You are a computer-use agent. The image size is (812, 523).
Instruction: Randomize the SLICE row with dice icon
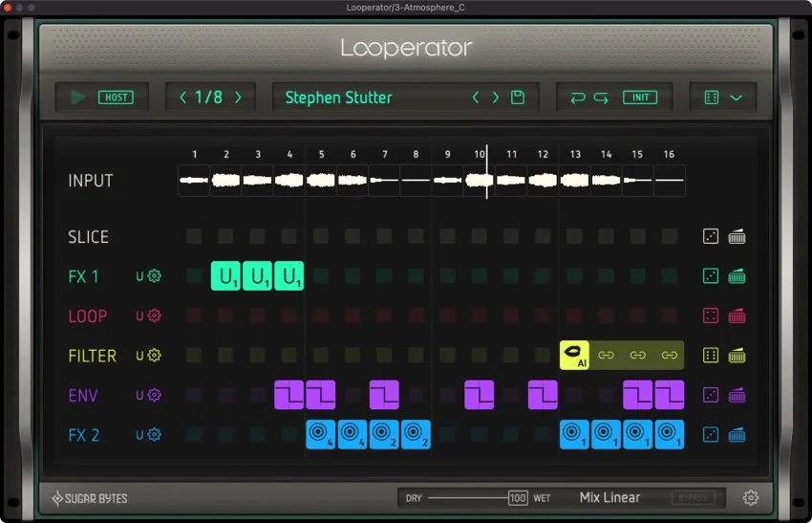(711, 236)
